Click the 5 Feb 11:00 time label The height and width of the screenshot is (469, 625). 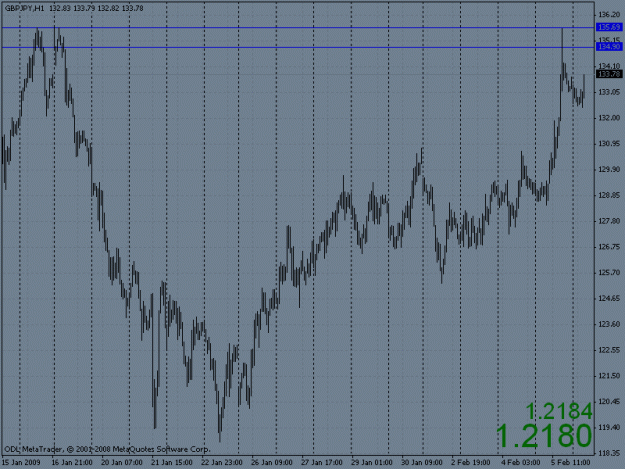[571, 462]
